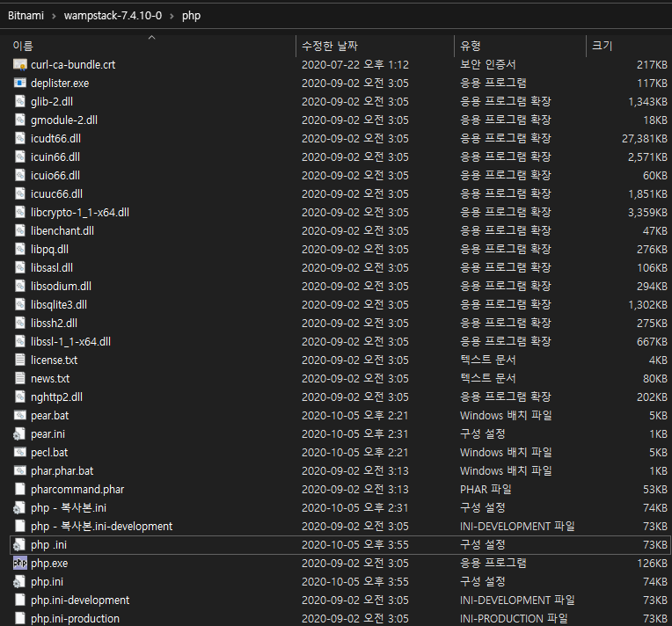Click the icuin66.dll file icon
672x626 pixels.
(x=20, y=156)
